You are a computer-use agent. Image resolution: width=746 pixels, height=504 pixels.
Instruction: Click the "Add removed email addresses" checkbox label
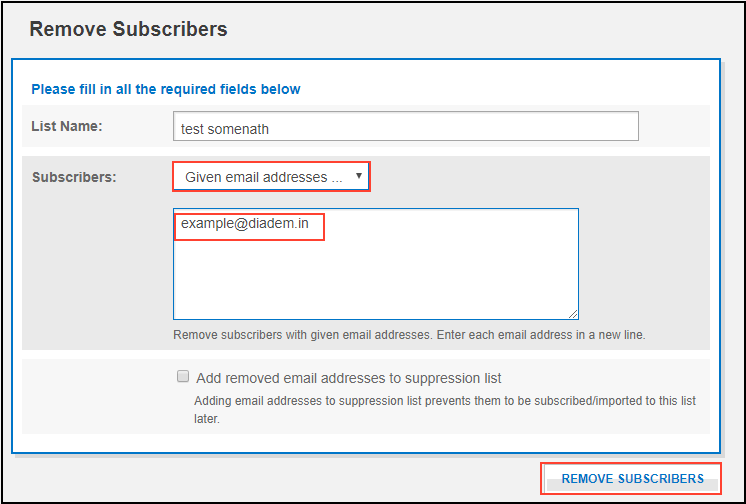(349, 378)
